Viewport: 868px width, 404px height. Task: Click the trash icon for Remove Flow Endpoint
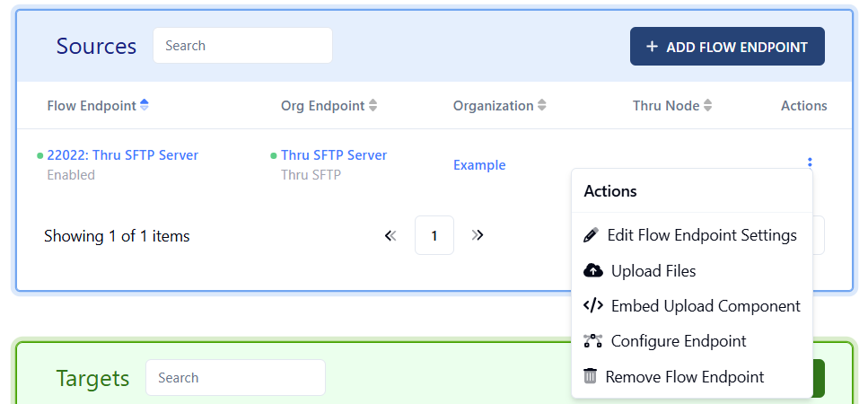click(x=591, y=376)
